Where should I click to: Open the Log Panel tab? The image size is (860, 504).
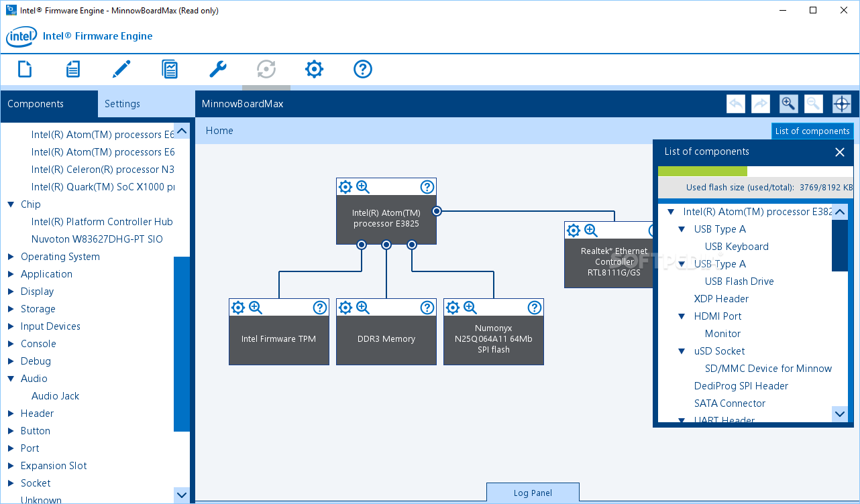coord(533,493)
